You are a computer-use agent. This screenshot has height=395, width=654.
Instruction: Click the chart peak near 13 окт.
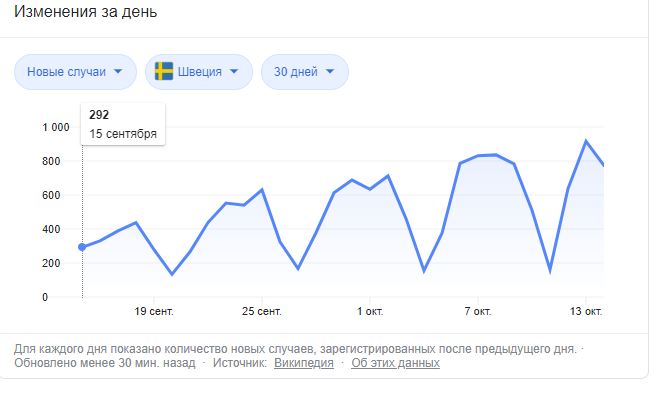pyautogui.click(x=586, y=141)
